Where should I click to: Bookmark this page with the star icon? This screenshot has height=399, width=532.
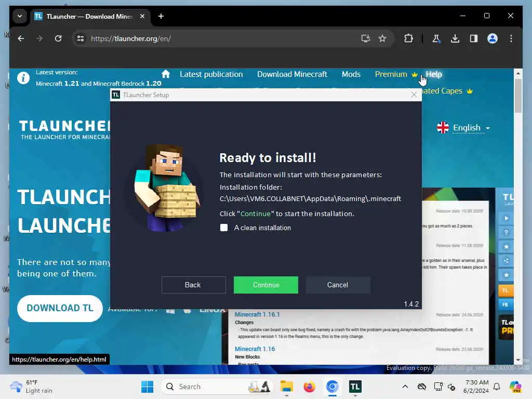click(x=382, y=38)
